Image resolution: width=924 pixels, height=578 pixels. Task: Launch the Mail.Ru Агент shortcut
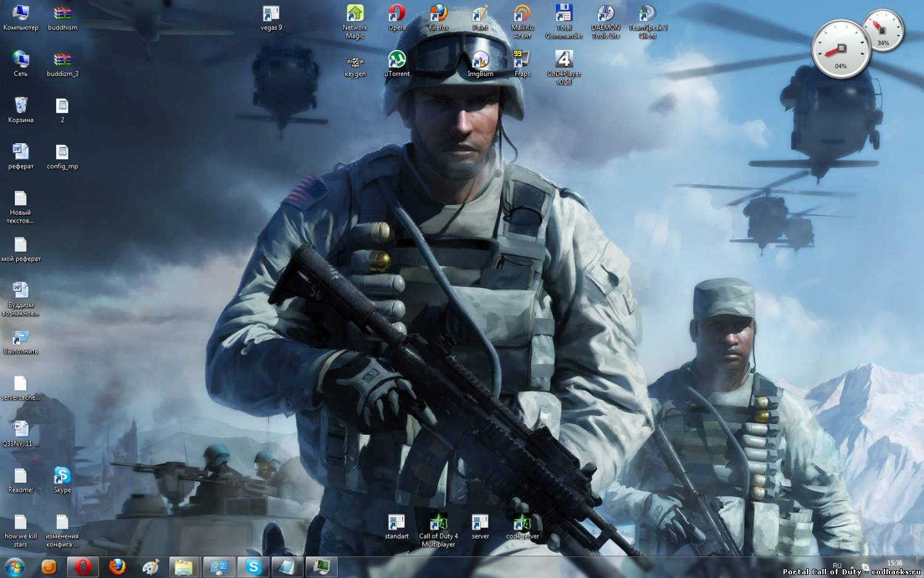click(522, 22)
